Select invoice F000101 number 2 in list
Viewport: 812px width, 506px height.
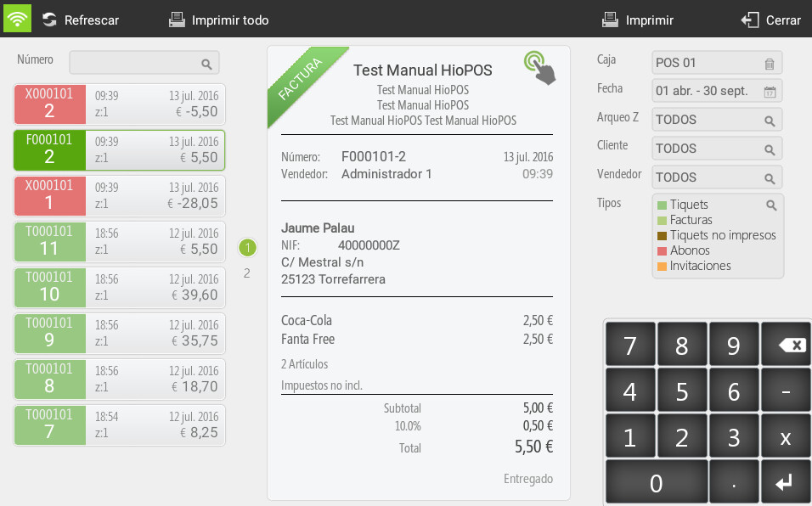pyautogui.click(x=119, y=149)
